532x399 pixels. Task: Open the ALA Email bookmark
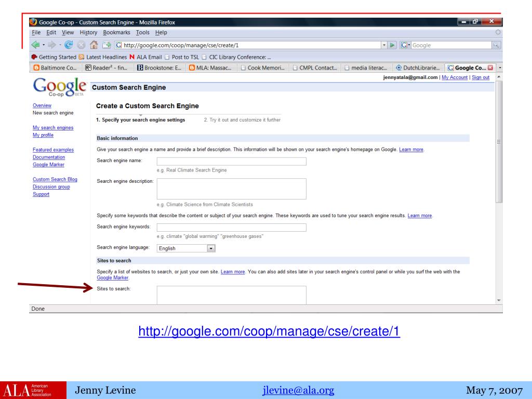(x=145, y=57)
